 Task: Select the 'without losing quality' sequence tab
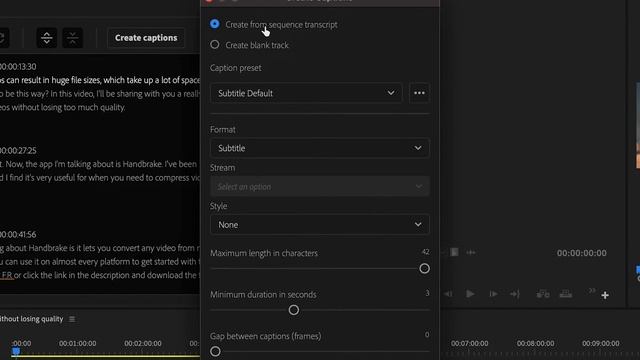[31, 319]
